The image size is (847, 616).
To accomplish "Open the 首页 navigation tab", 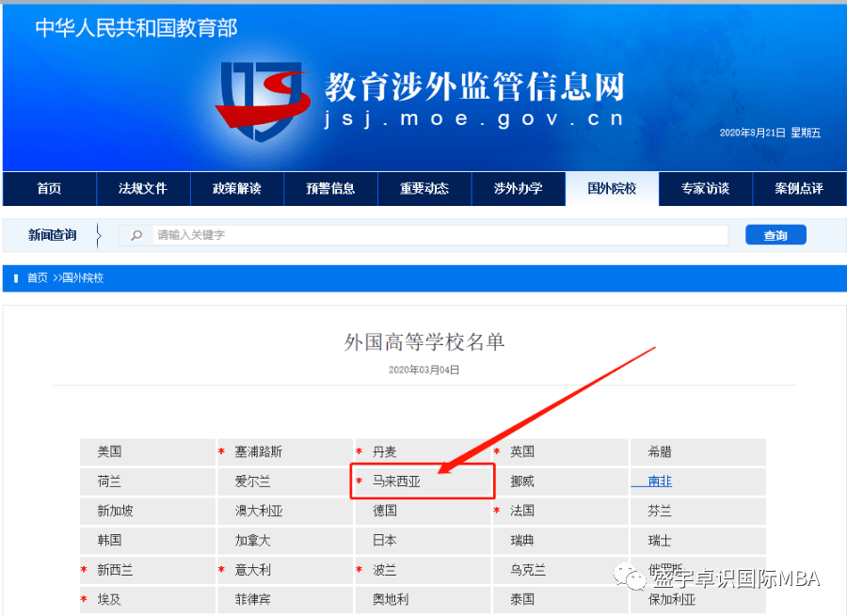I will (x=49, y=188).
